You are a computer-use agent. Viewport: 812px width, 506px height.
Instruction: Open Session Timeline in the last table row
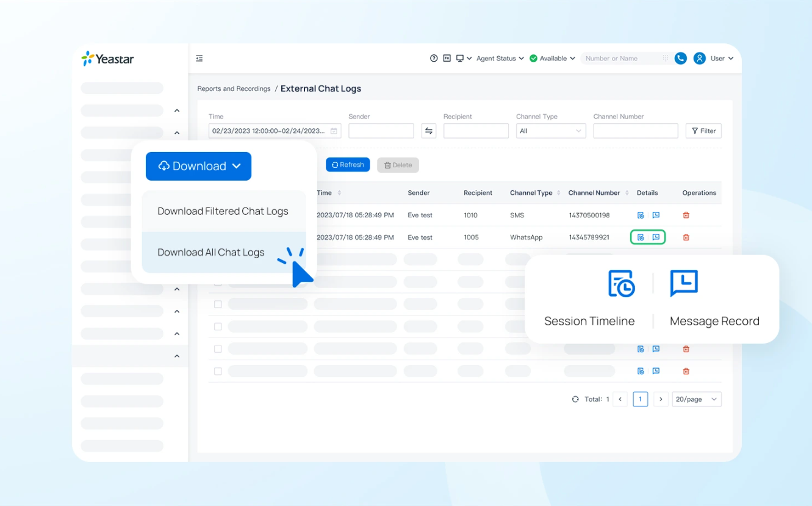[x=641, y=371]
